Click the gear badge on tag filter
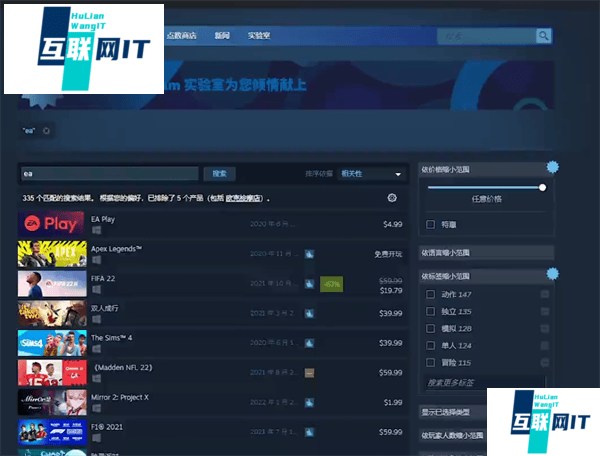The width and height of the screenshot is (600, 456). [x=552, y=273]
